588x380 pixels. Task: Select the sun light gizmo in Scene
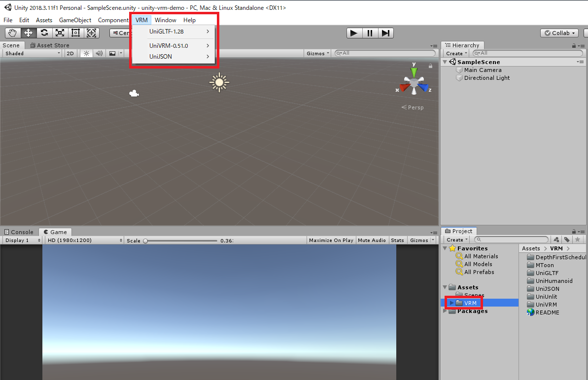tap(219, 82)
